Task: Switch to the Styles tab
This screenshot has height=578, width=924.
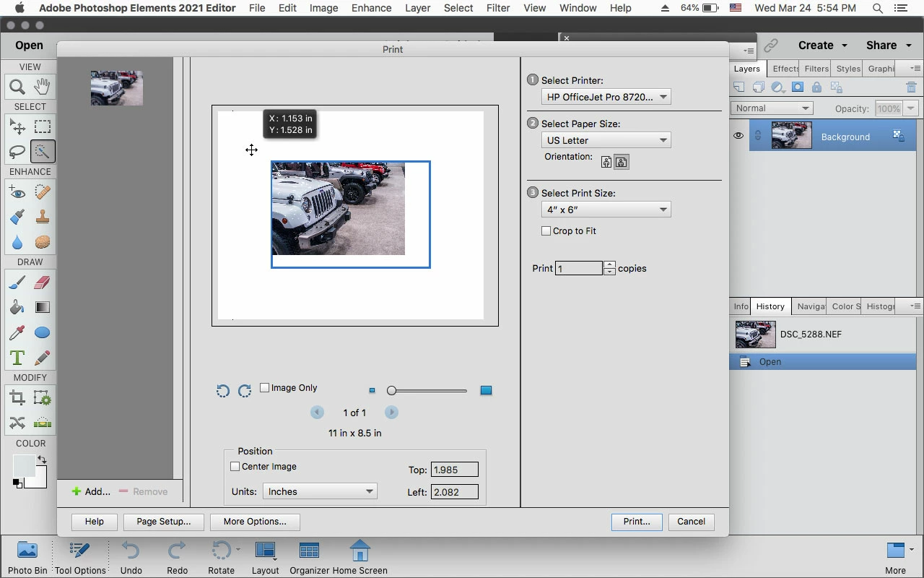Action: tap(848, 69)
